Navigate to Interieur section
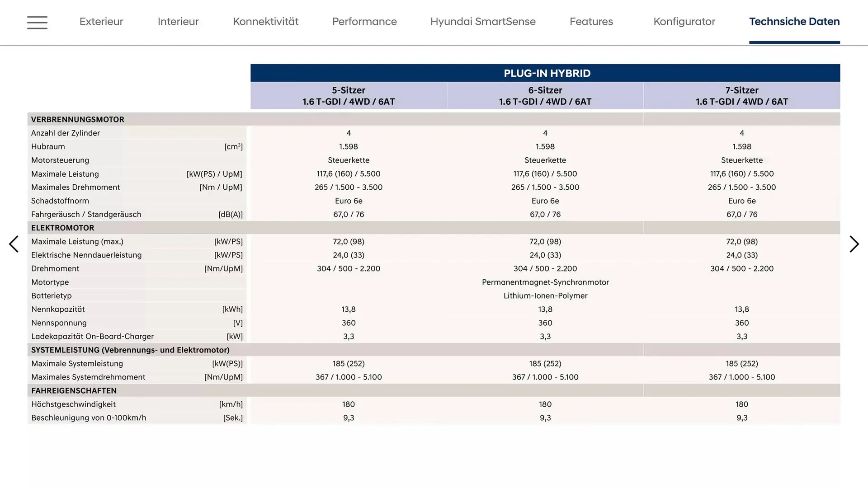This screenshot has height=488, width=868. click(178, 22)
